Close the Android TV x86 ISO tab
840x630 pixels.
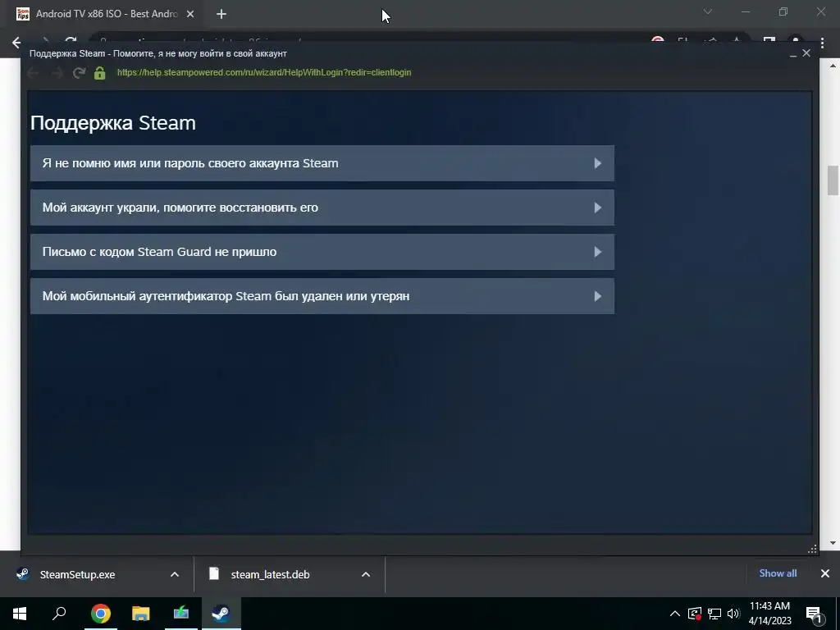coord(190,15)
